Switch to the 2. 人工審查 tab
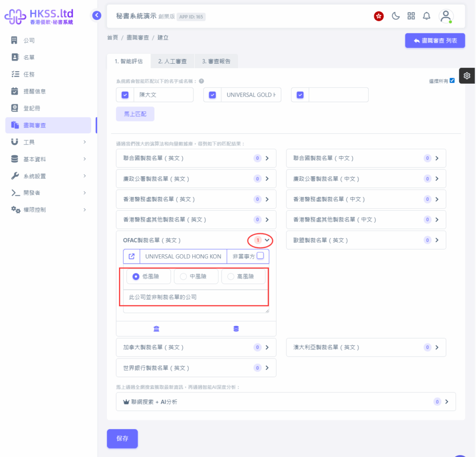The image size is (476, 457). point(172,61)
